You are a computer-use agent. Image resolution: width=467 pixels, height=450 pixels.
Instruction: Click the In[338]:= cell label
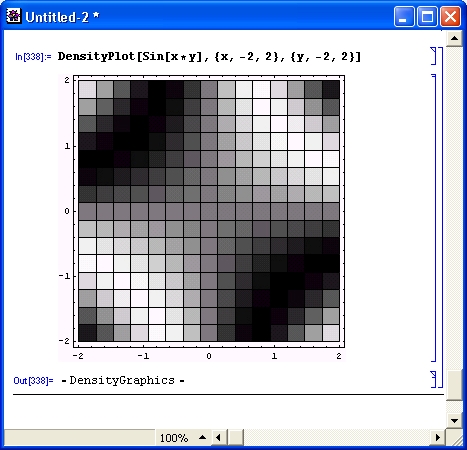(x=33, y=57)
